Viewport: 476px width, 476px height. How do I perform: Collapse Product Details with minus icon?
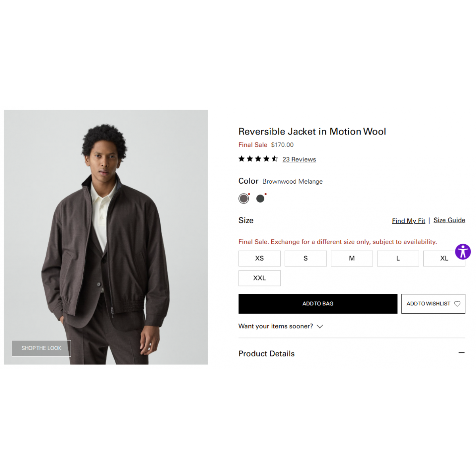click(x=461, y=353)
